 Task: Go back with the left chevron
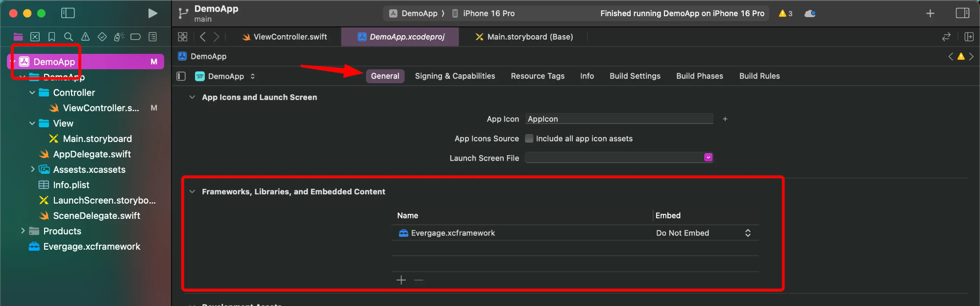(202, 37)
